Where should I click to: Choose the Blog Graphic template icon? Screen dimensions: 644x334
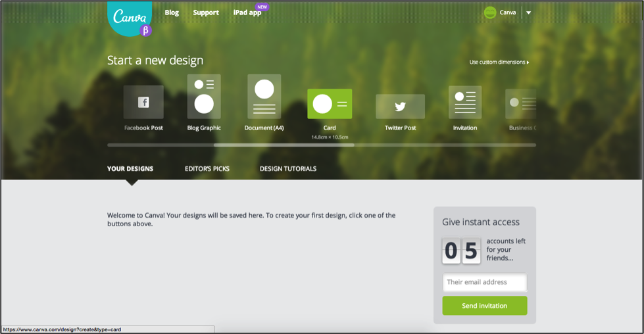(x=204, y=97)
